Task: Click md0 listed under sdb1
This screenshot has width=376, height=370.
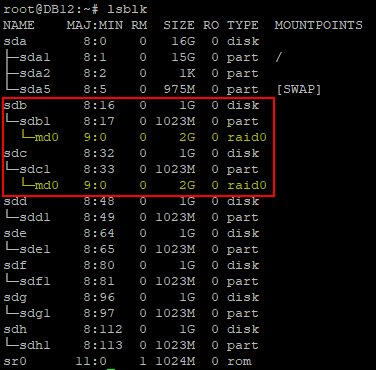Action: pyautogui.click(x=46, y=137)
